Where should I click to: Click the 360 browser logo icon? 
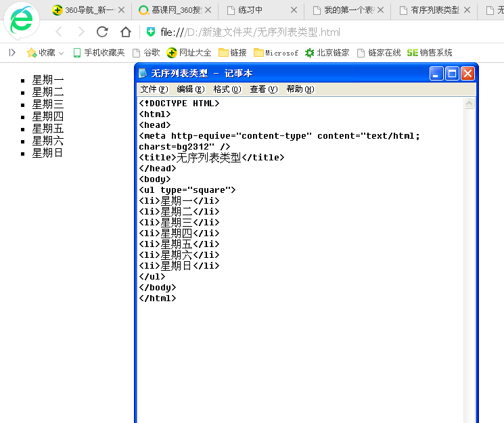coord(22,20)
